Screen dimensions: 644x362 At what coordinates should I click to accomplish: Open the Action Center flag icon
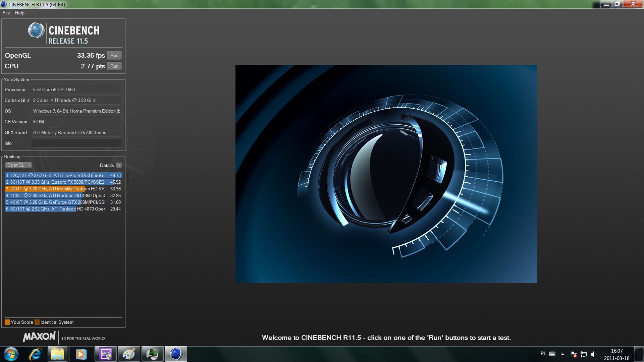pyautogui.click(x=573, y=354)
